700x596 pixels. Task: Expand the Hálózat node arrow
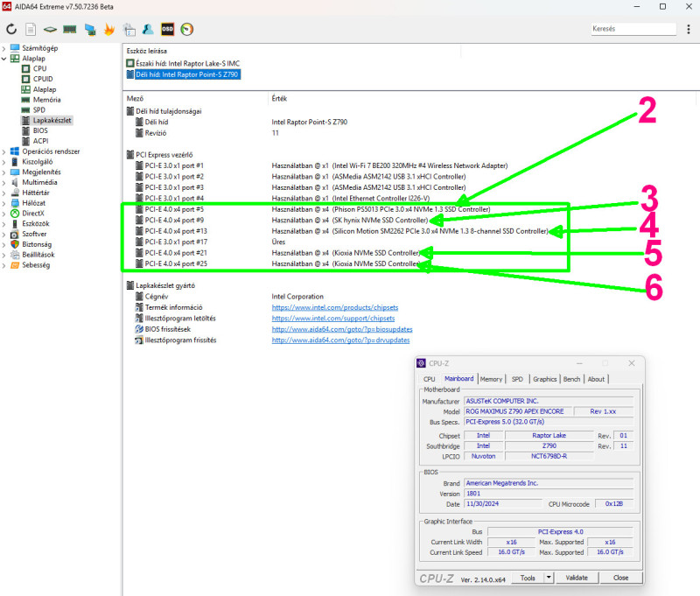[4, 203]
